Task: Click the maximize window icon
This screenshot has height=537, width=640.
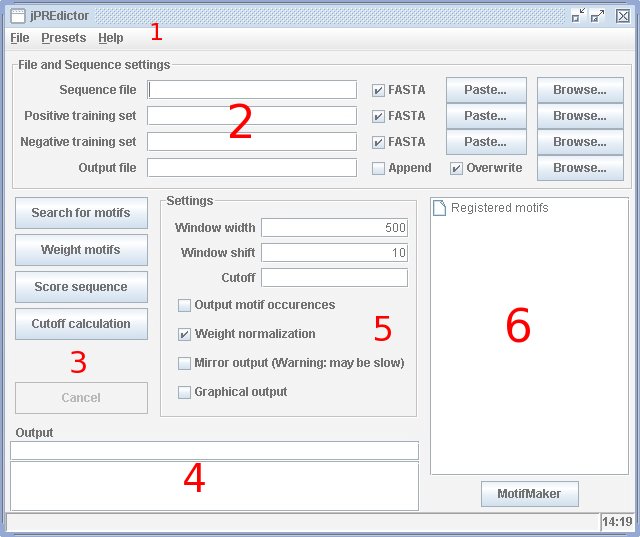Action: [598, 16]
